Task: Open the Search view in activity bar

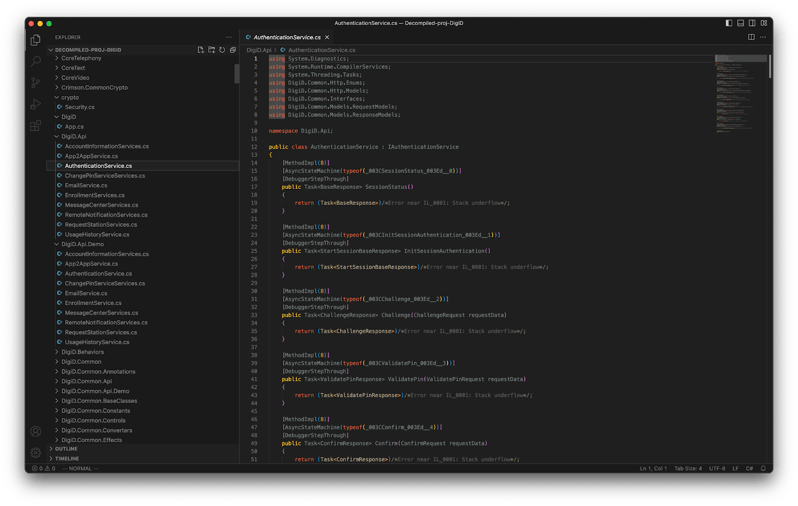Action: [x=36, y=61]
